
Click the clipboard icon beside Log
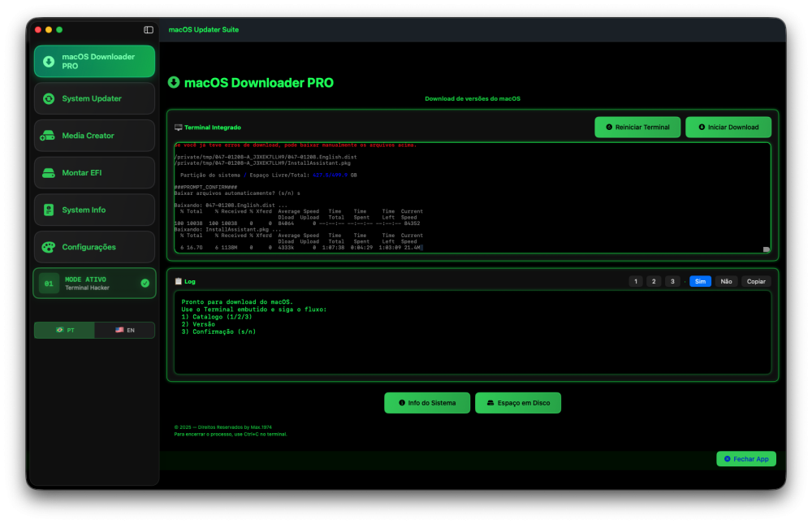tap(178, 281)
